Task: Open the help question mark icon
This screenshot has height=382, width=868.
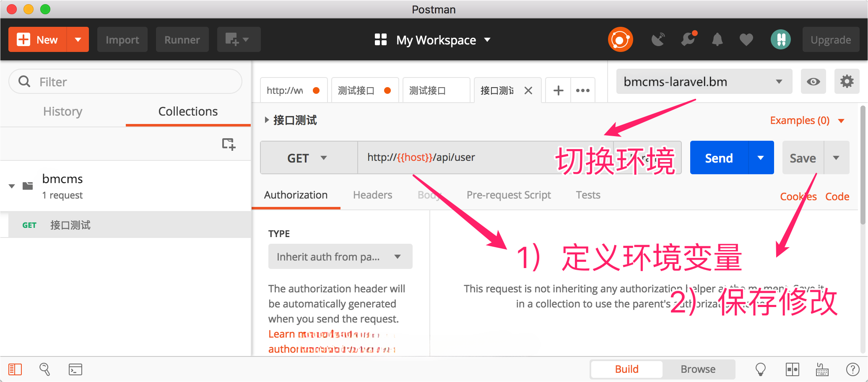Action: click(x=852, y=369)
